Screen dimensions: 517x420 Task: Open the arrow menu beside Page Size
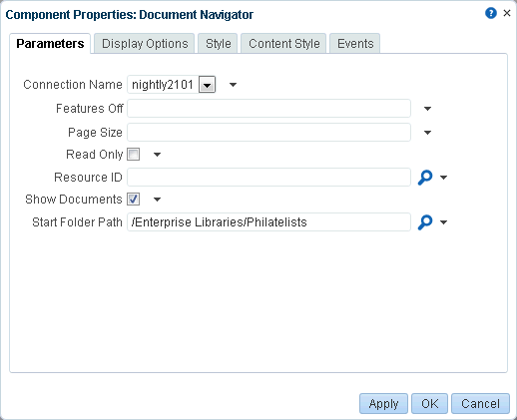427,133
